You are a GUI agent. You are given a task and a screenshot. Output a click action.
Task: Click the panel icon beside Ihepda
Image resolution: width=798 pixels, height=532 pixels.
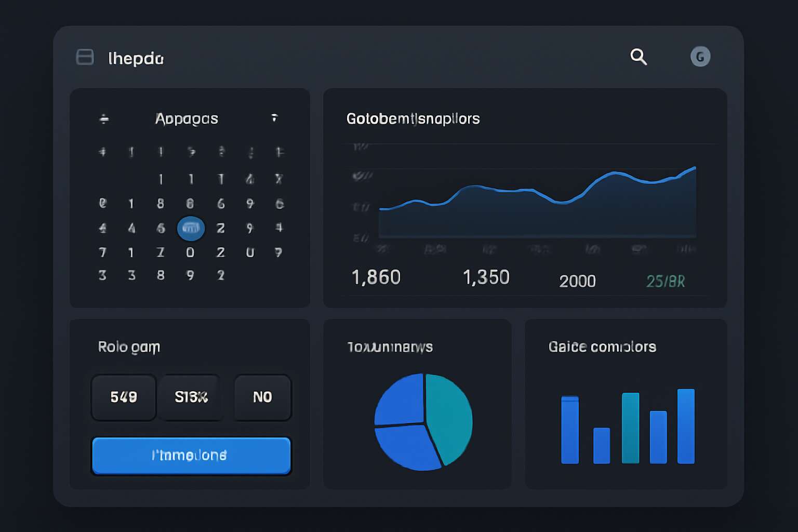[x=85, y=57]
